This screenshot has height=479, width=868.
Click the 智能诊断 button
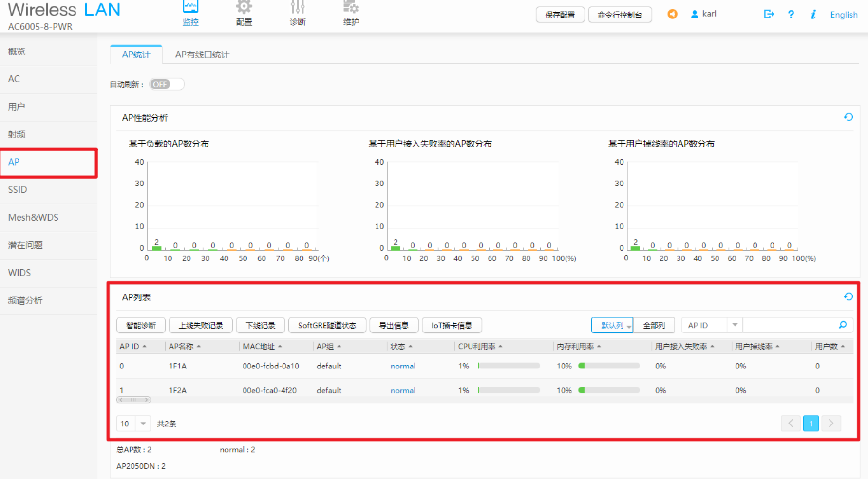pyautogui.click(x=141, y=325)
